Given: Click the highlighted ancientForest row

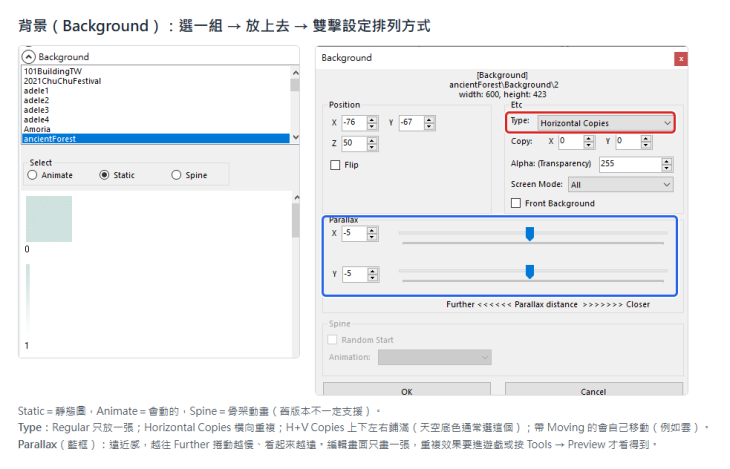Looking at the screenshot, I should [155, 139].
